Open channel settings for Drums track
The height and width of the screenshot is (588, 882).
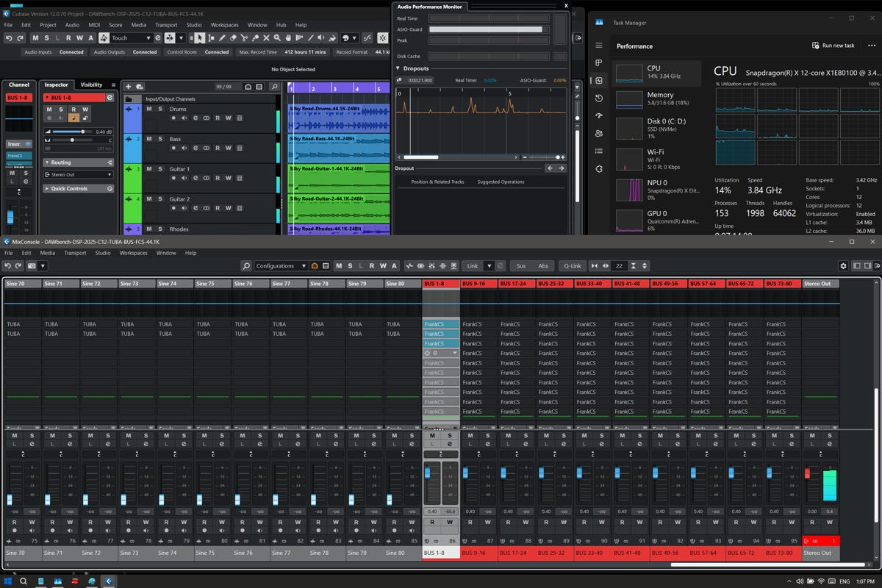(x=196, y=118)
